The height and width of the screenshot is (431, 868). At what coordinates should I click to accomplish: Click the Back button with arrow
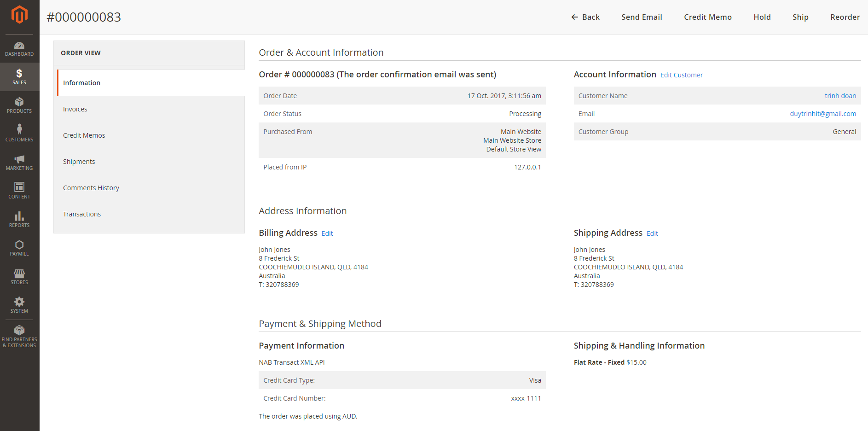[x=585, y=17]
